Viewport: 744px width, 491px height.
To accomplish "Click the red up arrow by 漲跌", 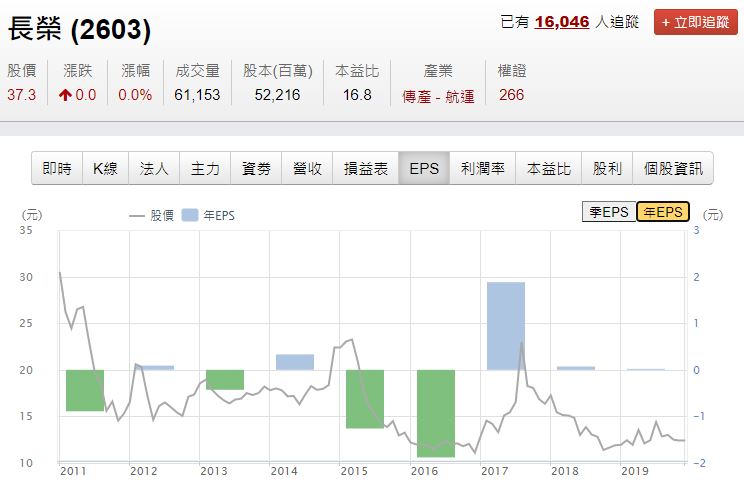I will pyautogui.click(x=65, y=95).
